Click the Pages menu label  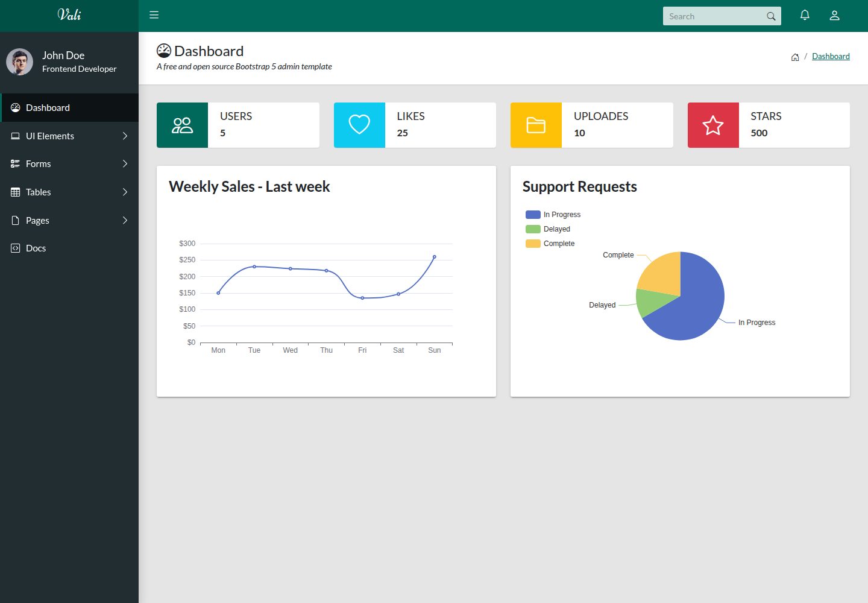(x=37, y=220)
